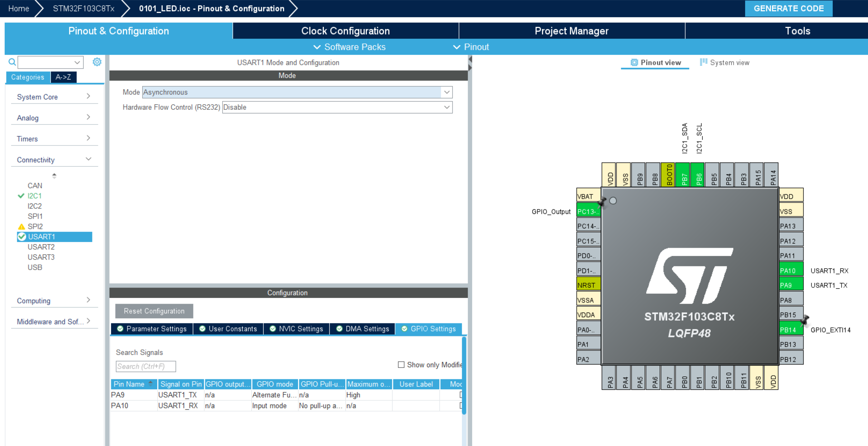
Task: Expand Middleware and Software category
Action: click(x=54, y=322)
